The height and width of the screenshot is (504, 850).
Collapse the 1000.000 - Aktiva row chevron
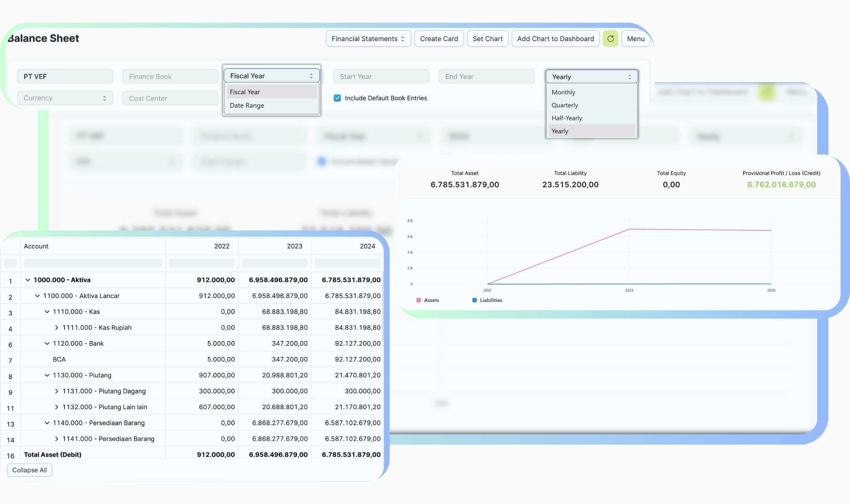tap(28, 280)
